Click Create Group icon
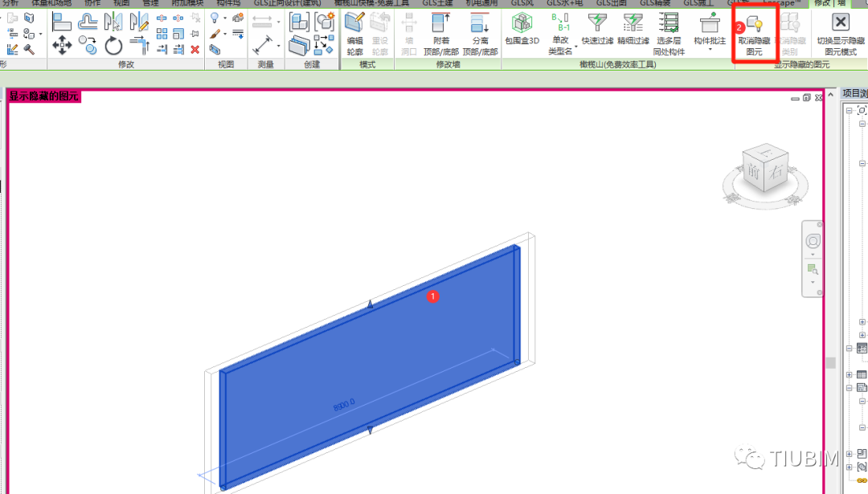Viewport: 868px width, 494px height. click(325, 22)
